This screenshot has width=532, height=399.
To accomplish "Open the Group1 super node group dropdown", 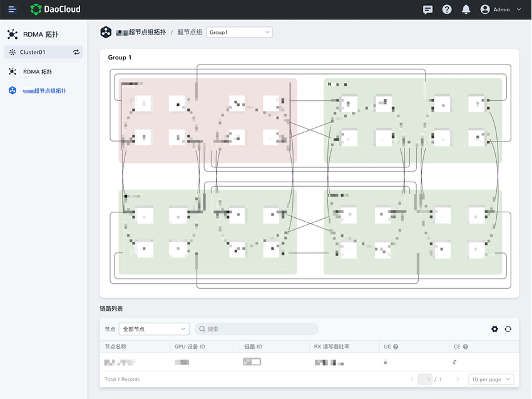I will click(239, 32).
